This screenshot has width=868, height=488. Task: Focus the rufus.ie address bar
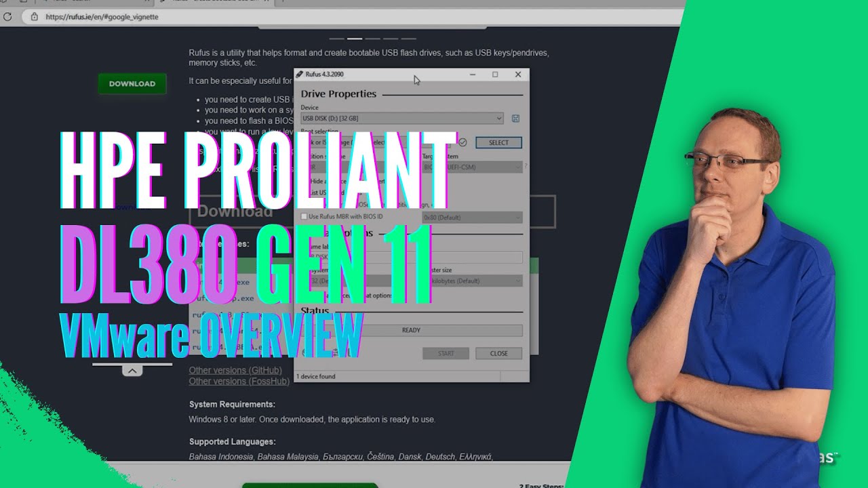353,17
